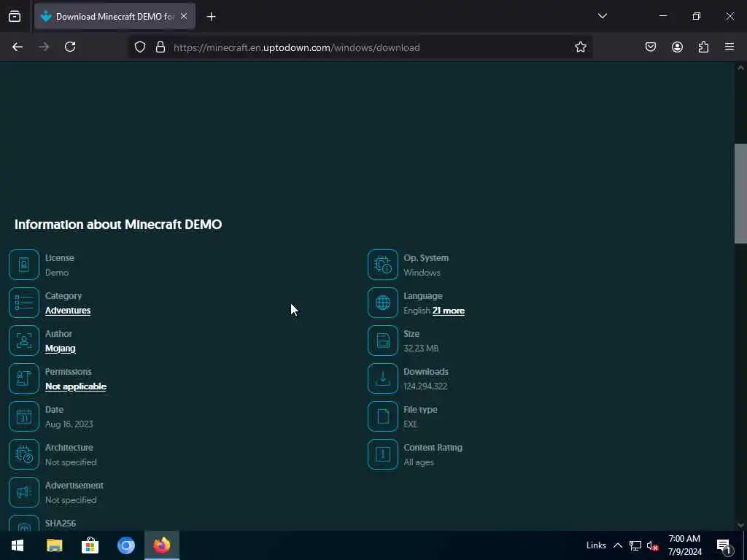
Task: Open a new browser tab
Action: [x=211, y=17]
